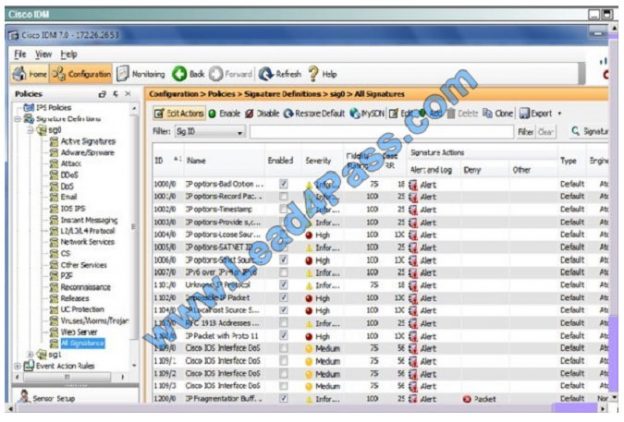Click Restore Default in the signature toolbar
The height and width of the screenshot is (422, 624).
pos(307,114)
